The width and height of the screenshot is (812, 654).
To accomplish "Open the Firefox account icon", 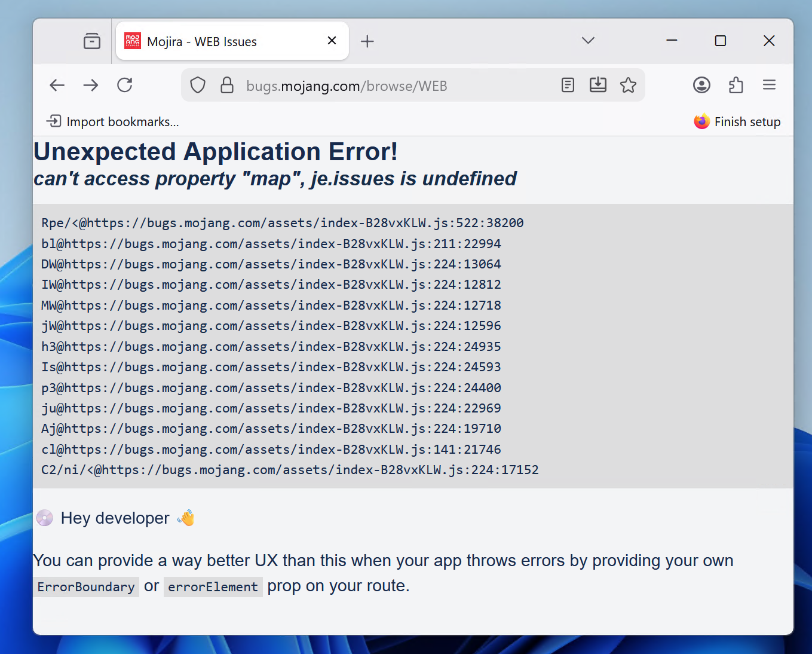I will click(701, 85).
